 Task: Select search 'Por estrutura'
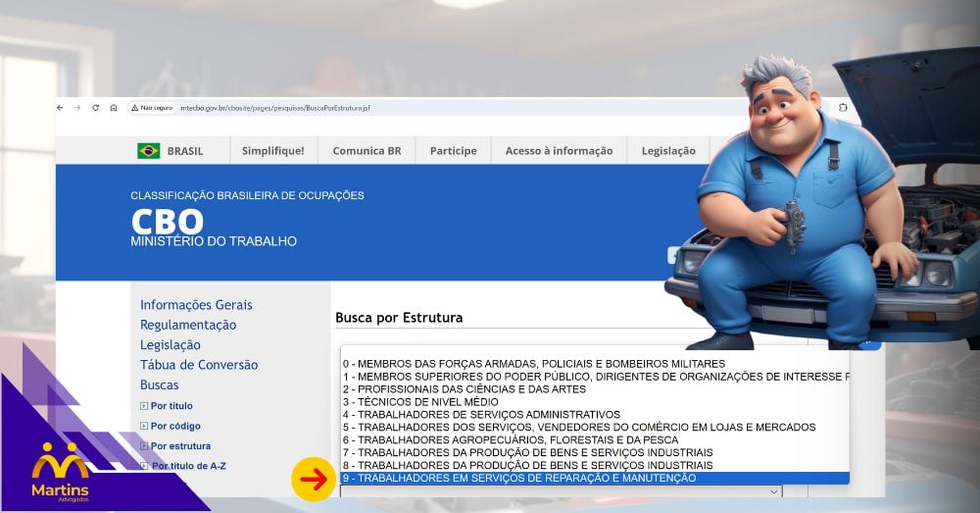(180, 445)
